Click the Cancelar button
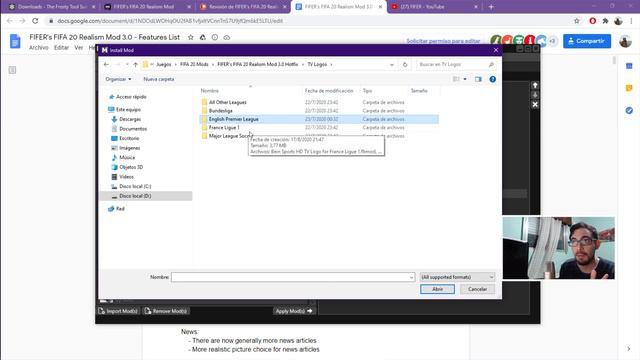 [x=477, y=289]
